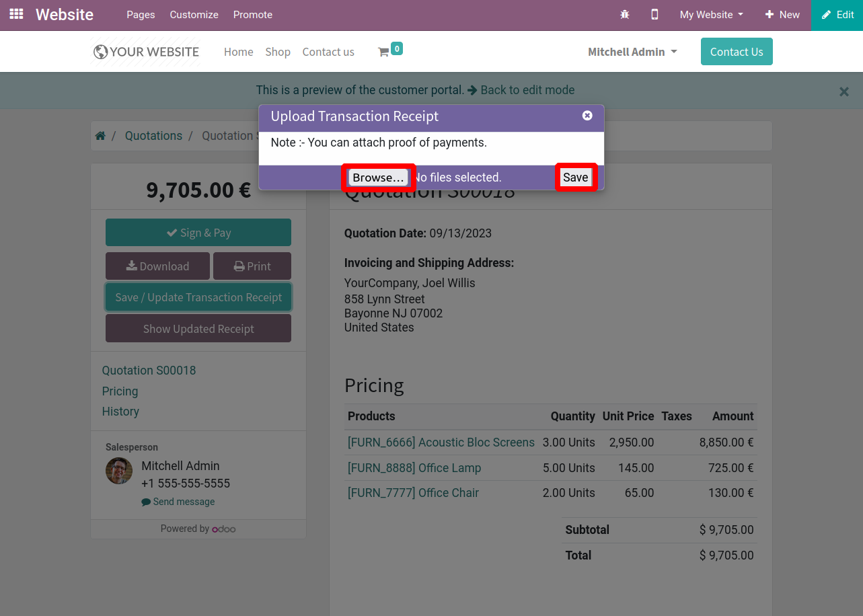Open the Promote menu

tap(253, 15)
